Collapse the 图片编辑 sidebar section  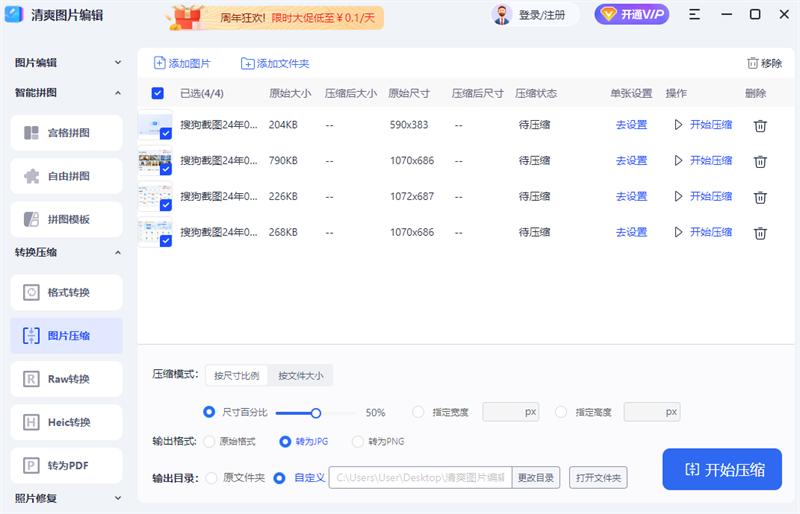118,63
